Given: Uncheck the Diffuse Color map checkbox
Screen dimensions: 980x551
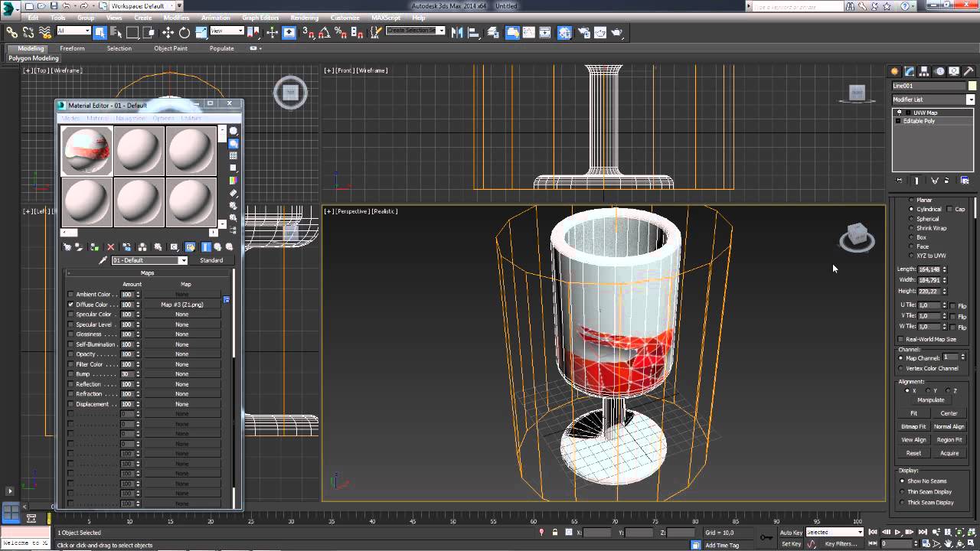Looking at the screenshot, I should point(70,305).
